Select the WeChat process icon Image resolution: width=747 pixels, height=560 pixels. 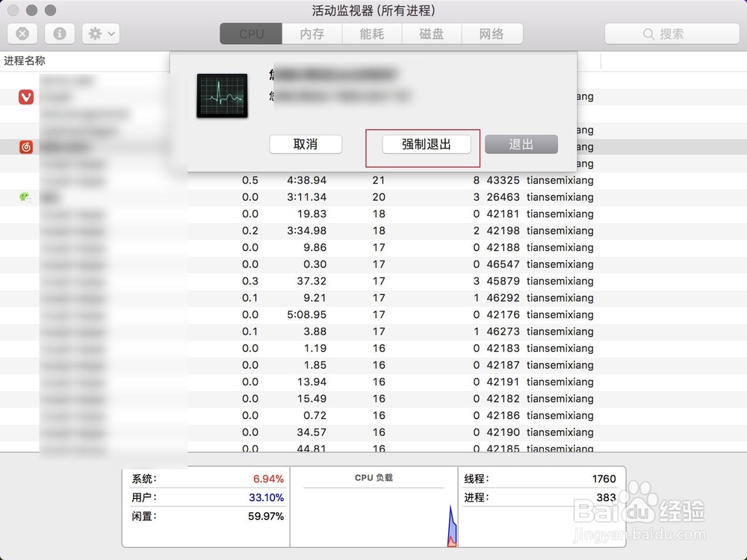[x=25, y=197]
